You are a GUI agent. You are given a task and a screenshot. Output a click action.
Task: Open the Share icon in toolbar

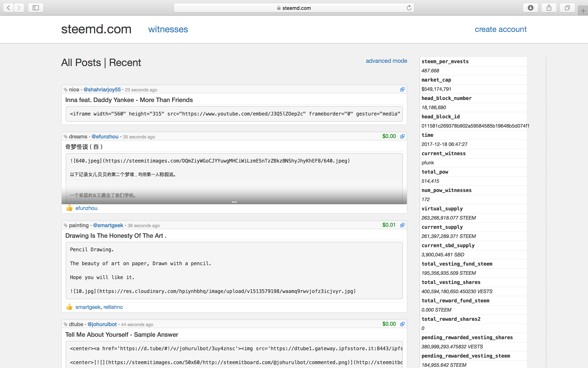(x=549, y=8)
